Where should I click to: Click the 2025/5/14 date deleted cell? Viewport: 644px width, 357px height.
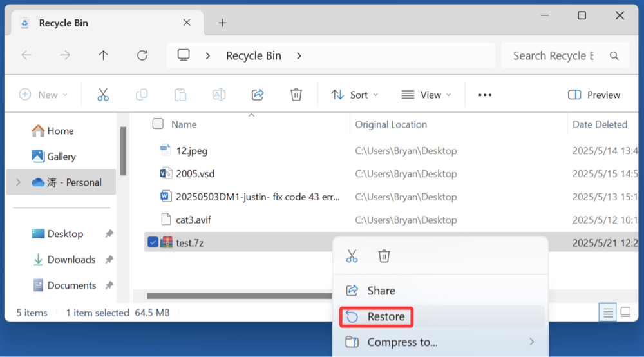(x=605, y=151)
